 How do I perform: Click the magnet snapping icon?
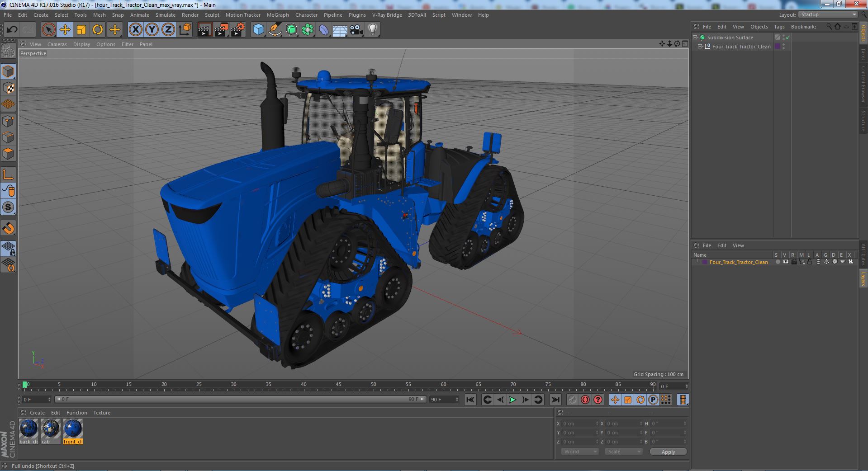click(x=9, y=228)
